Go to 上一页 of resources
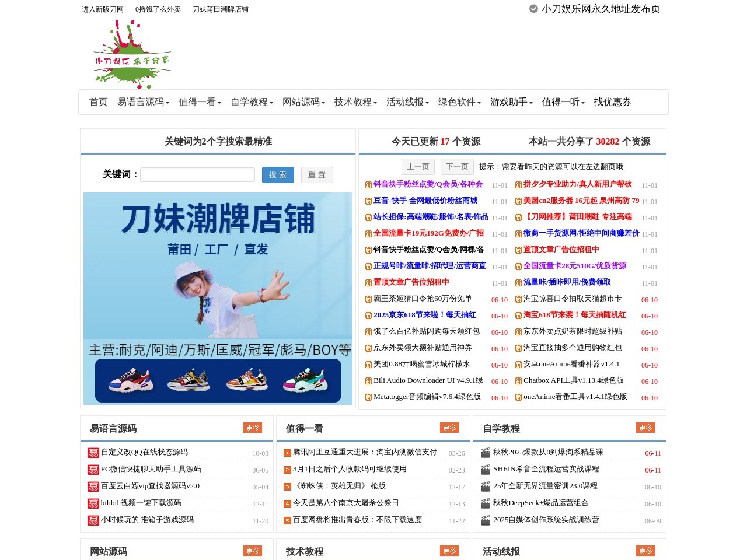Image resolution: width=747 pixels, height=560 pixels. [x=418, y=167]
